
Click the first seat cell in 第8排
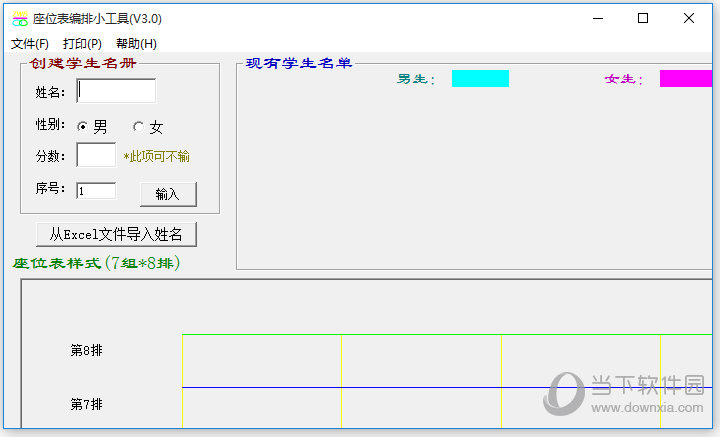click(x=262, y=361)
